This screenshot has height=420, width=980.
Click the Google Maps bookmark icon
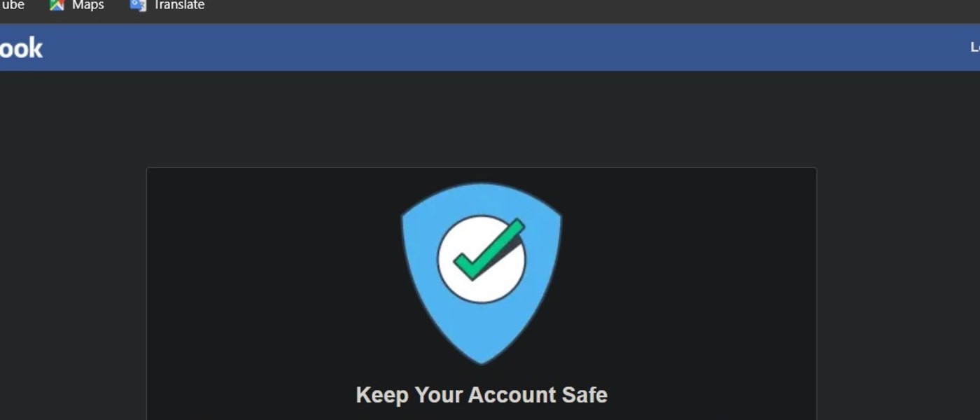pos(57,5)
